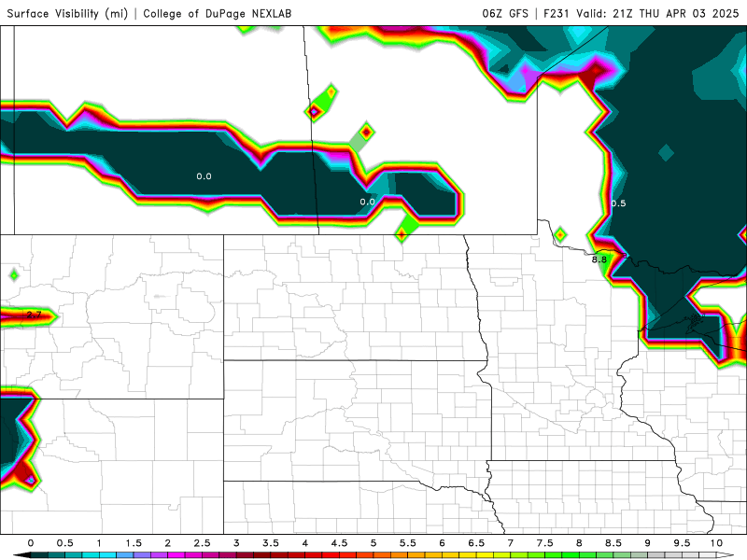Image resolution: width=747 pixels, height=560 pixels.
Task: Click the 0.5 value label on the map
Action: (618, 203)
